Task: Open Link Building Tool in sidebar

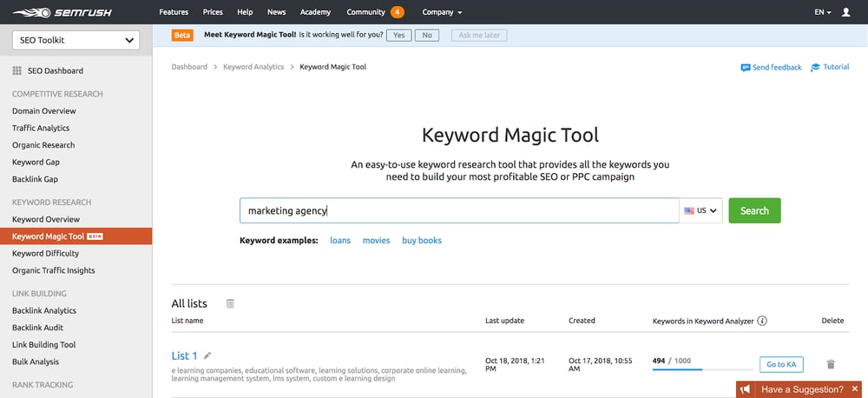Action: click(x=43, y=345)
